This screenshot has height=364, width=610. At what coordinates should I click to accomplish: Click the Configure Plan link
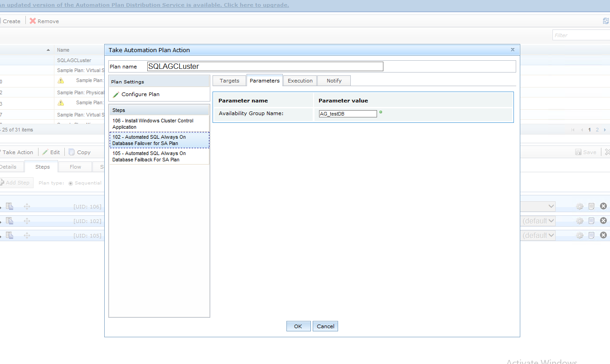coord(140,94)
